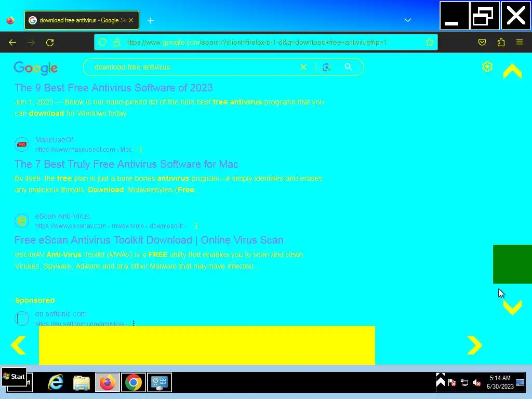Click the yellow horizontal scrollbar thumb
The height and width of the screenshot is (399, 532).
tap(207, 345)
